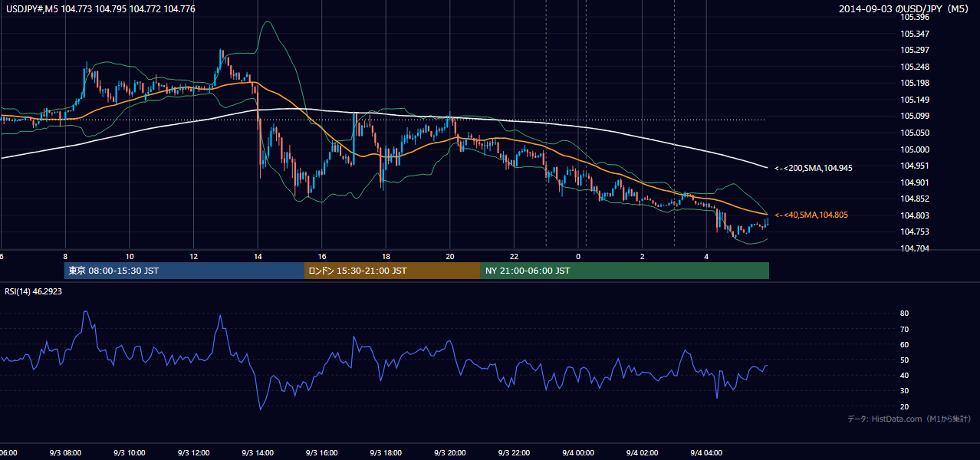Click the 9/3 08:00 time axis label
Screen dimensions: 980x460
click(x=65, y=452)
